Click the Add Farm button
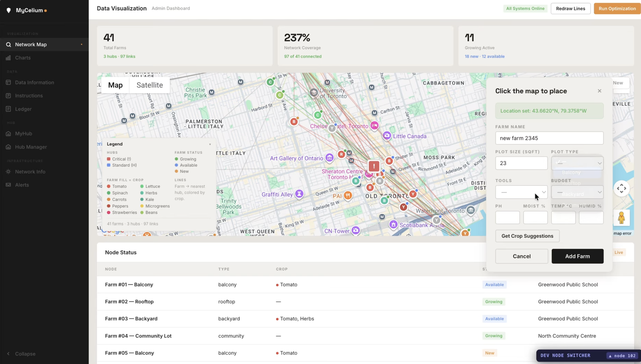This screenshot has height=364, width=641. pos(578,256)
